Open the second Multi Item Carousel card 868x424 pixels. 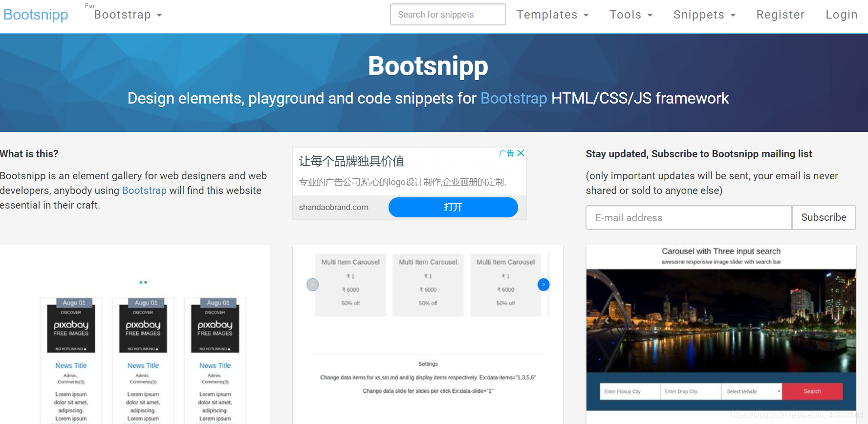click(428, 285)
